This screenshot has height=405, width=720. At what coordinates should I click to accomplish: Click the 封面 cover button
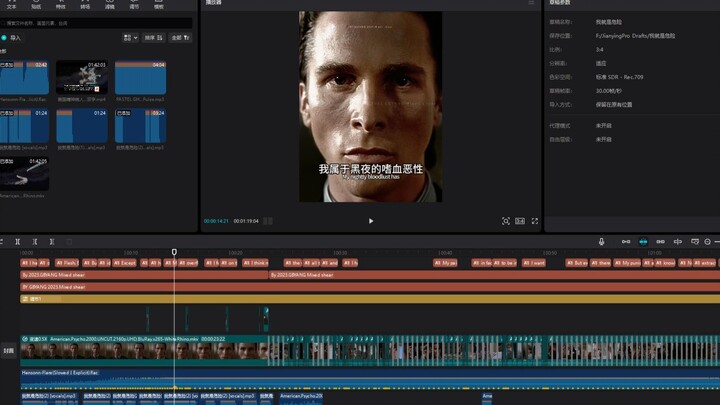[9, 351]
